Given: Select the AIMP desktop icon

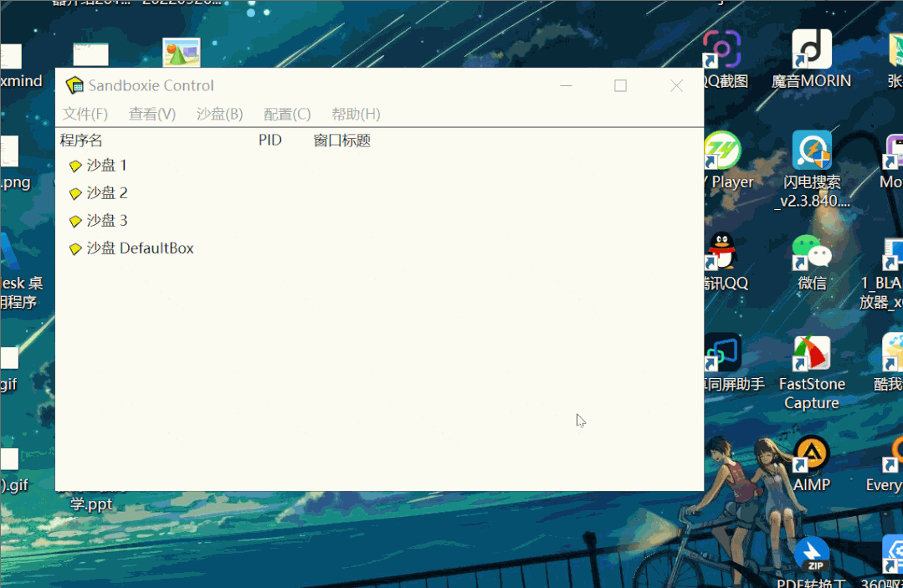Looking at the screenshot, I should pyautogui.click(x=812, y=463).
